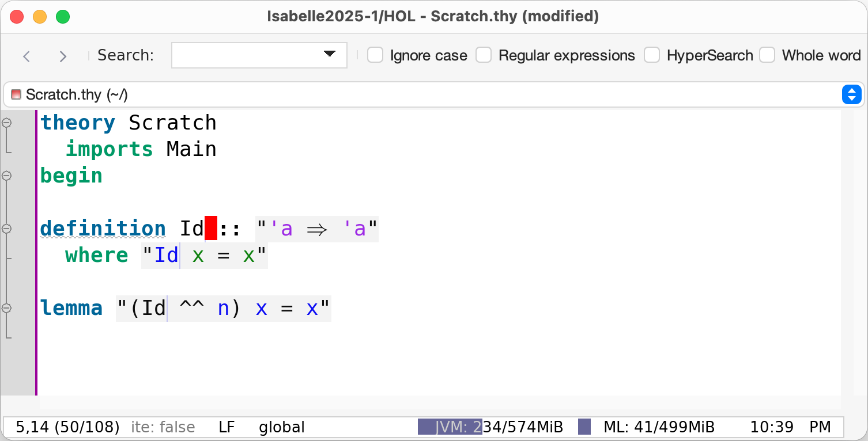Collapse fold marker beside begin line
Image resolution: width=868 pixels, height=441 pixels.
[7, 176]
